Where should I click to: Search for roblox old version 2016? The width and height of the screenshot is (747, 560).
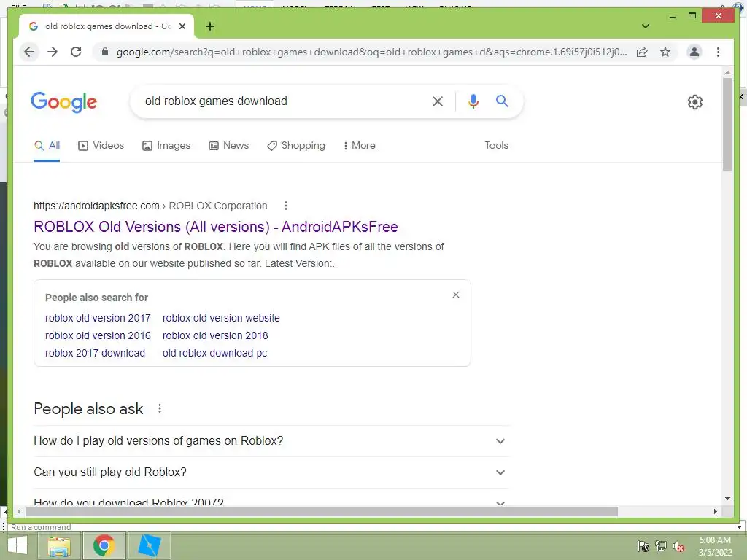coord(98,335)
